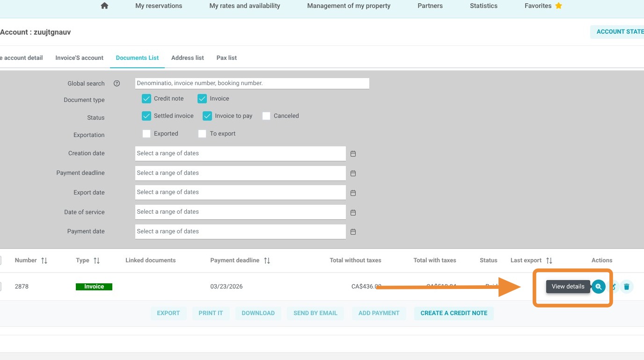The width and height of the screenshot is (644, 360).
Task: Uncheck the Invoice to pay checkbox
Action: [207, 116]
